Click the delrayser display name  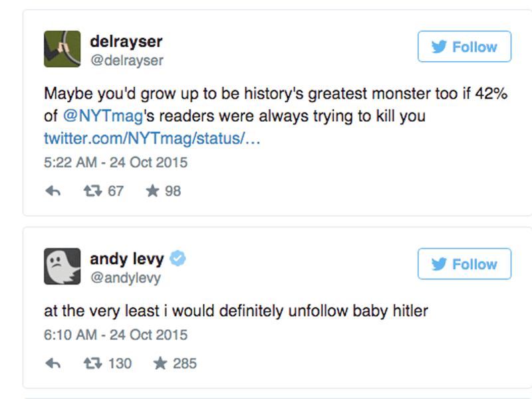[126, 42]
